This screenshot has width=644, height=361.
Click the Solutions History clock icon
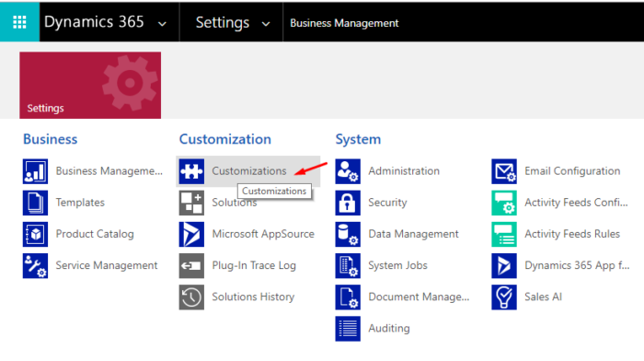[x=191, y=297]
